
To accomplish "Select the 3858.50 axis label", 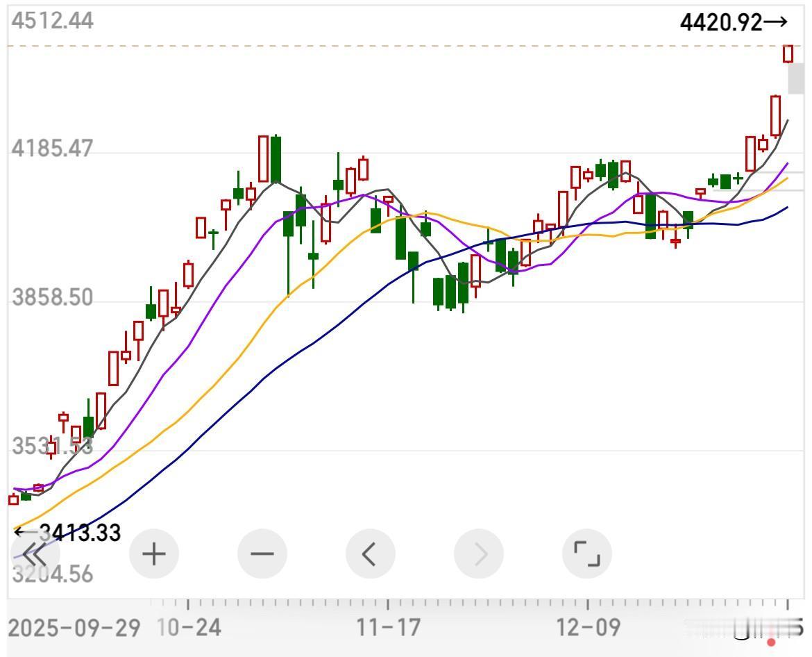I will [x=52, y=298].
